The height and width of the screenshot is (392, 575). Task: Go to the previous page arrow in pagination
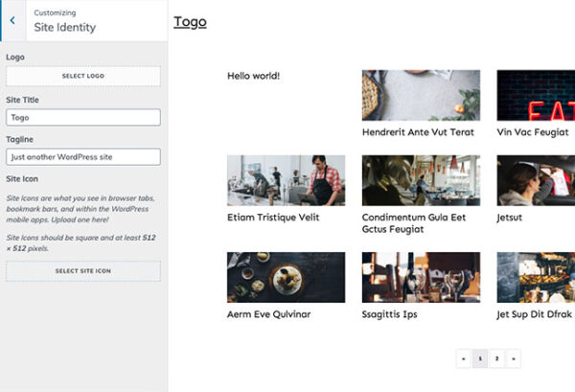[x=465, y=359]
